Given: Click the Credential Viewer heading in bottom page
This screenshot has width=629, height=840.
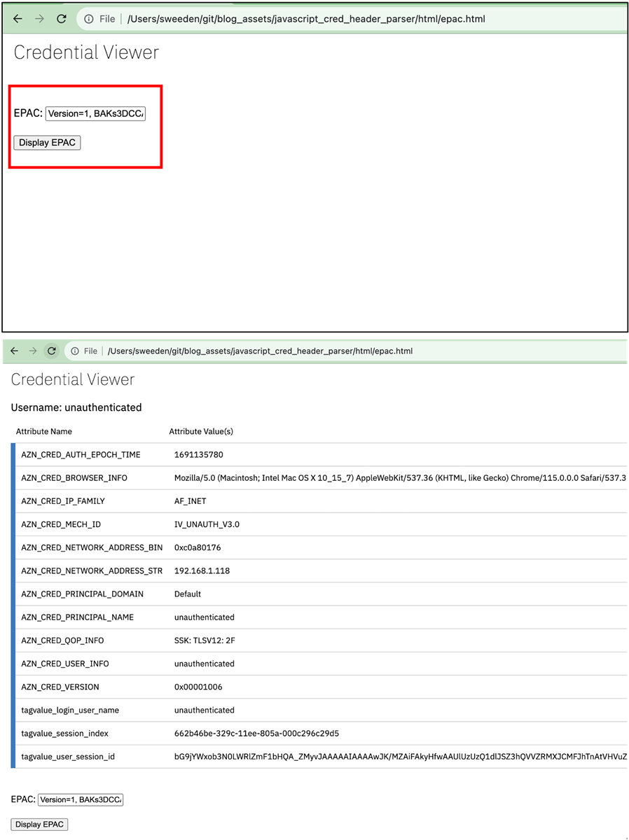Looking at the screenshot, I should tap(73, 379).
